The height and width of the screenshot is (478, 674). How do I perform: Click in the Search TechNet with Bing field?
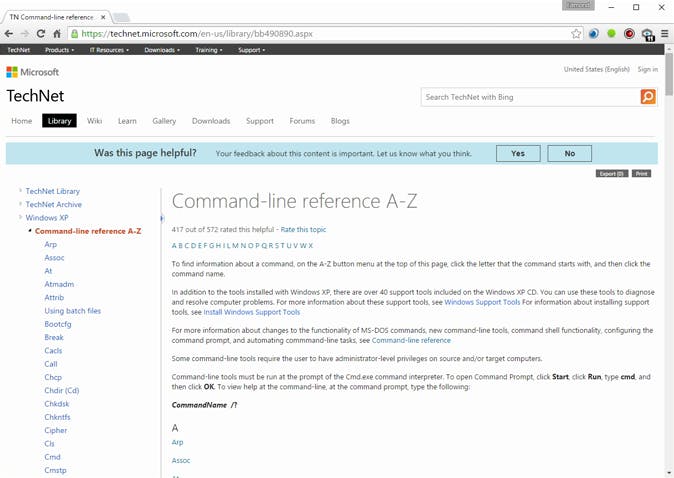(531, 97)
